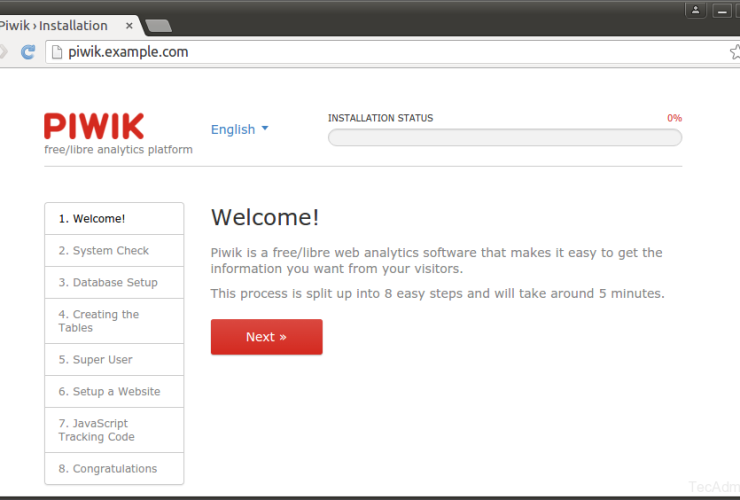
Task: Open the English language dropdown
Action: [239, 129]
